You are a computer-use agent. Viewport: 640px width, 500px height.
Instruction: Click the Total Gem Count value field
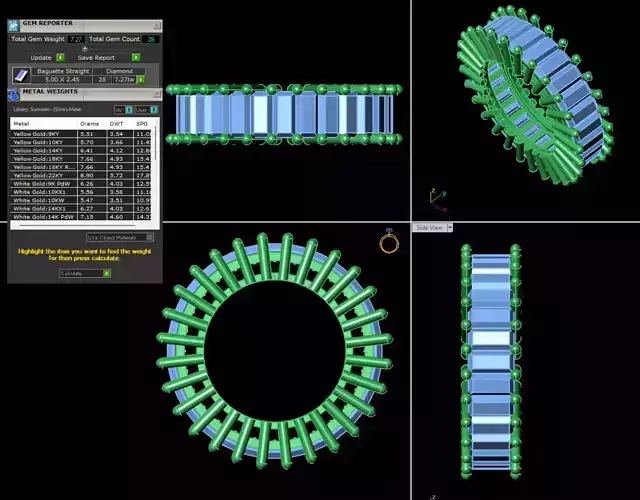tap(151, 39)
